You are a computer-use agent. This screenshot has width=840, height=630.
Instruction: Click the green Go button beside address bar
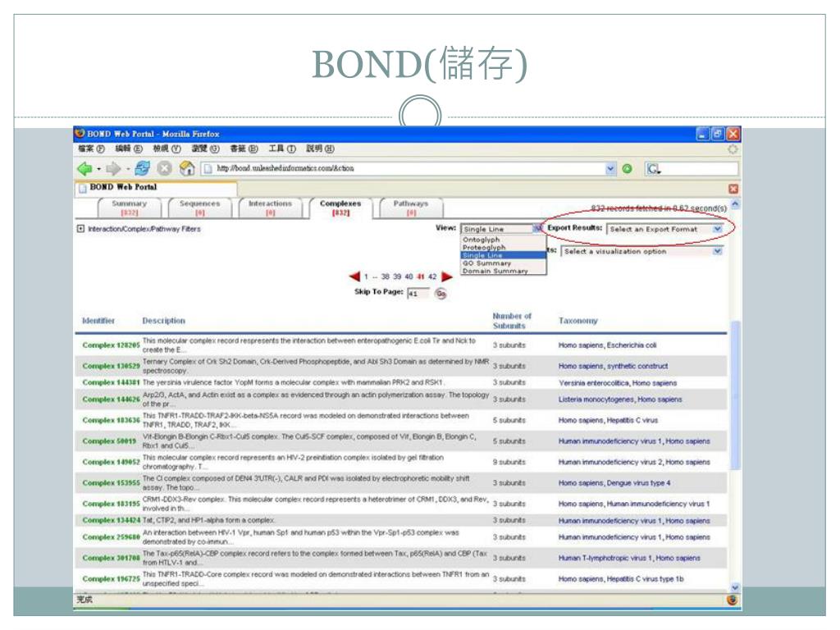[627, 169]
